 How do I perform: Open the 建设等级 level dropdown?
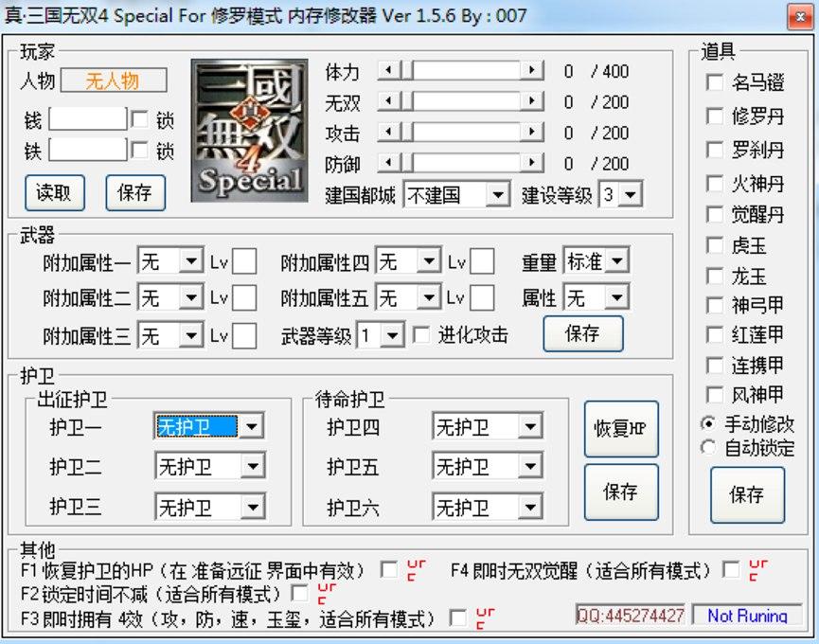[632, 194]
